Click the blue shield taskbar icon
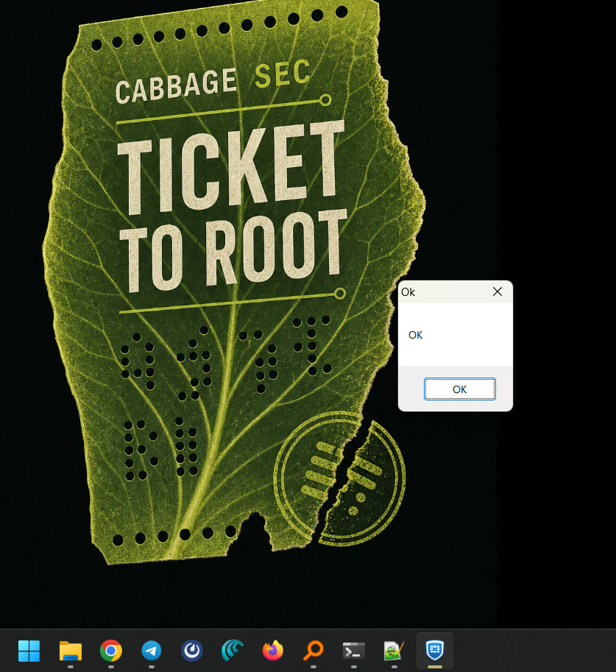 point(435,651)
